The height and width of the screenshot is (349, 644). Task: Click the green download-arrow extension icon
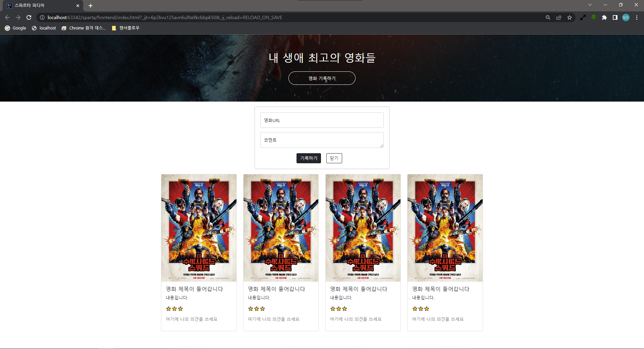(x=594, y=17)
